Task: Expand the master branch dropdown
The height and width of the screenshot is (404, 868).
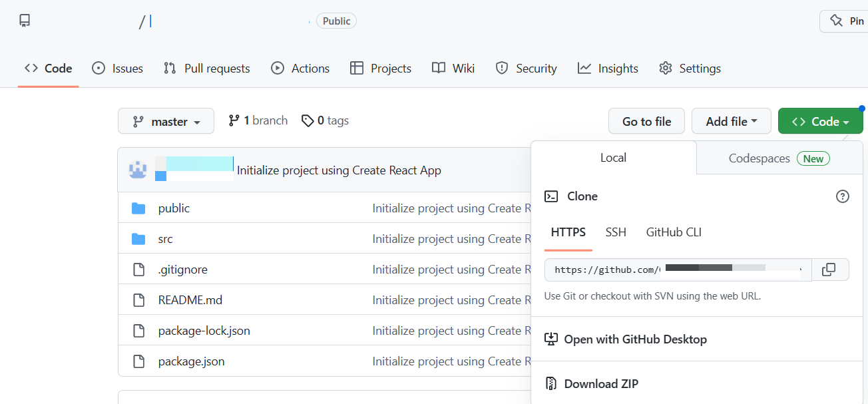Action: click(x=166, y=121)
